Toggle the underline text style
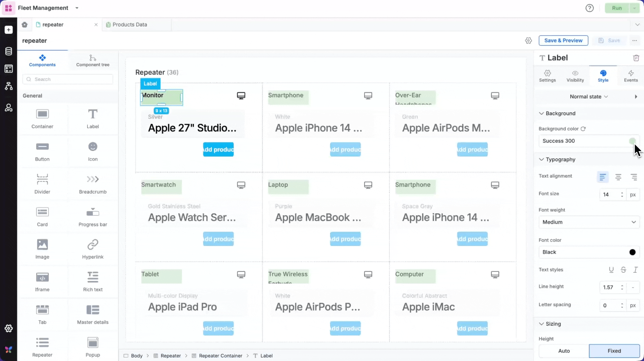The height and width of the screenshot is (361, 644). pyautogui.click(x=611, y=270)
